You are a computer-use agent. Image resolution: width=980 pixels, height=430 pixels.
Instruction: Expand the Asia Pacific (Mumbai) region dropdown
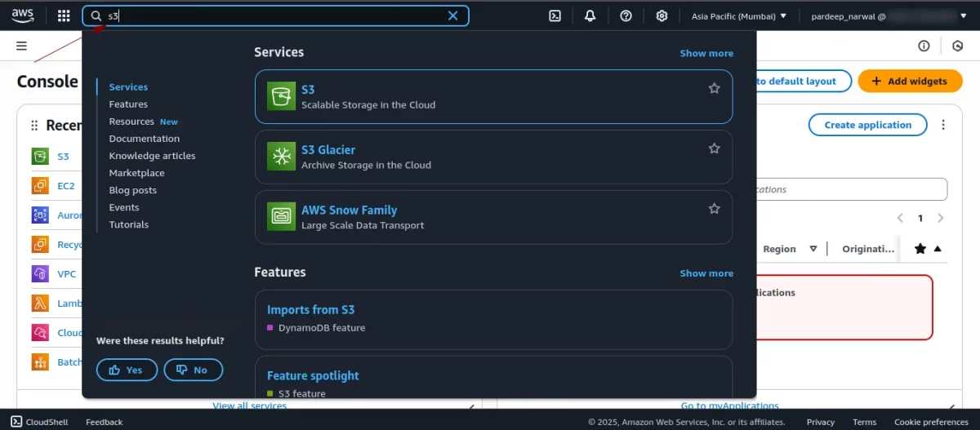click(x=739, y=16)
